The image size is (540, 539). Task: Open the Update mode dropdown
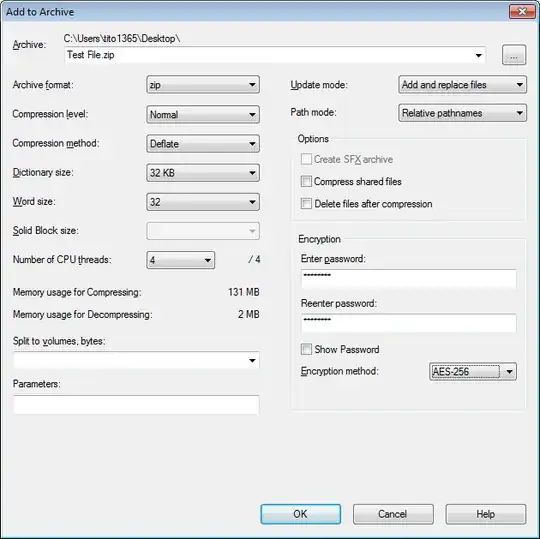(x=462, y=85)
